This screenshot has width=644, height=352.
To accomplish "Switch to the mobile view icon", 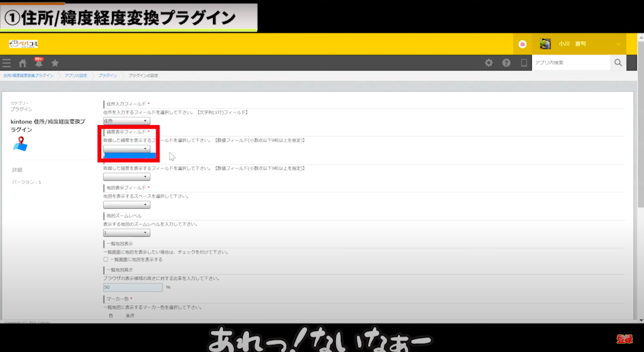I will click(x=524, y=63).
